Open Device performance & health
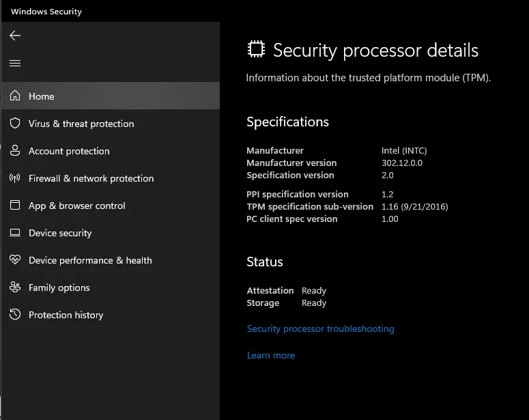 click(111, 260)
